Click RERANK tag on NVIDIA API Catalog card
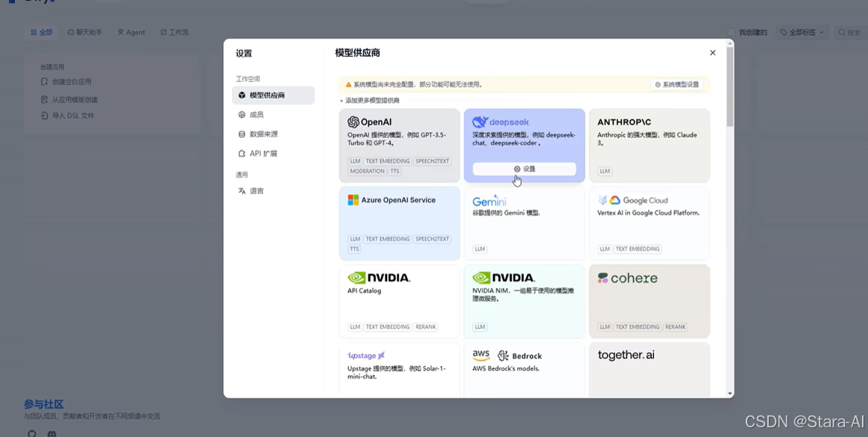This screenshot has height=437, width=868. pyautogui.click(x=426, y=327)
